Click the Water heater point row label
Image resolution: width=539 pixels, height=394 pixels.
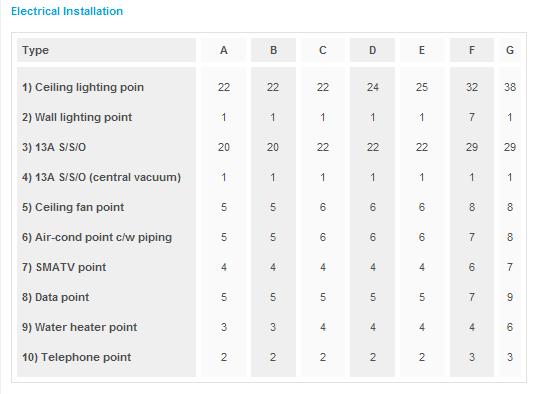point(79,327)
